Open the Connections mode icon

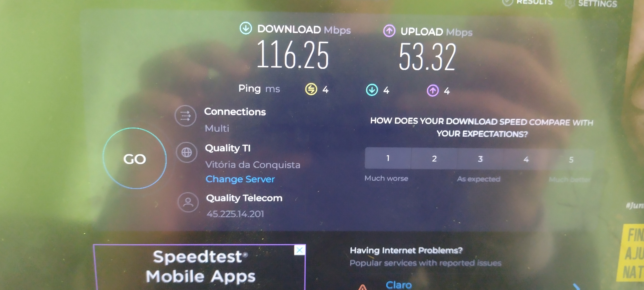(185, 116)
